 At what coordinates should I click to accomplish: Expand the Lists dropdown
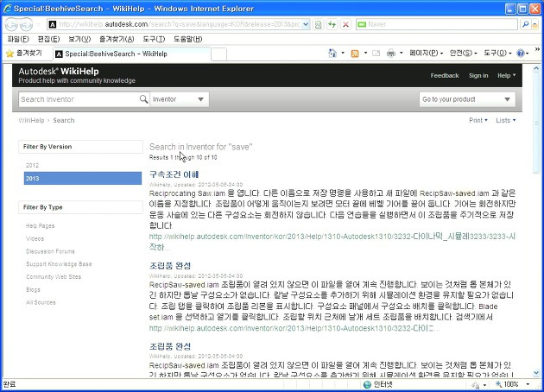click(x=505, y=120)
